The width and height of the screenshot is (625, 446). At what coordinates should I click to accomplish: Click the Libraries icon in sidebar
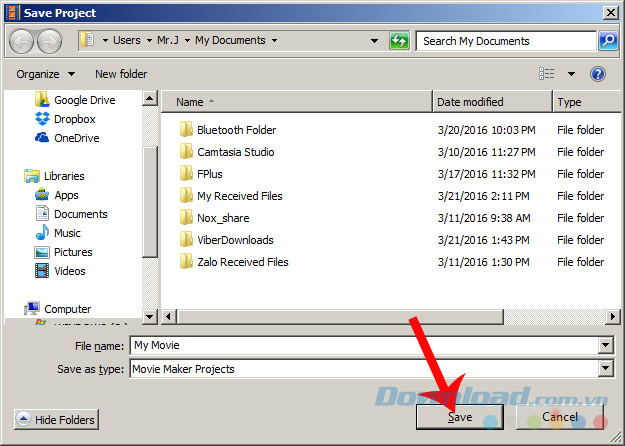coord(31,176)
